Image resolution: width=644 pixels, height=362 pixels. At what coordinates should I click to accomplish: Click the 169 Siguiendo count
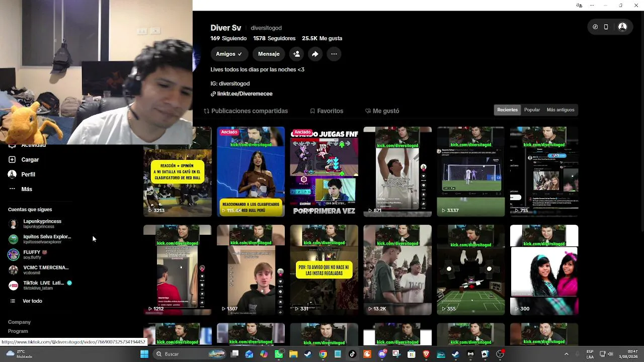(x=228, y=38)
